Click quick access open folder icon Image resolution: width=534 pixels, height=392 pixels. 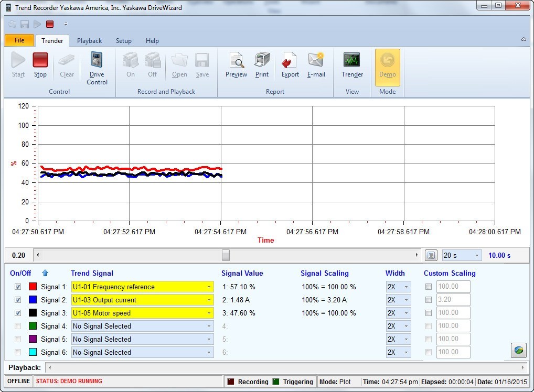[12, 24]
